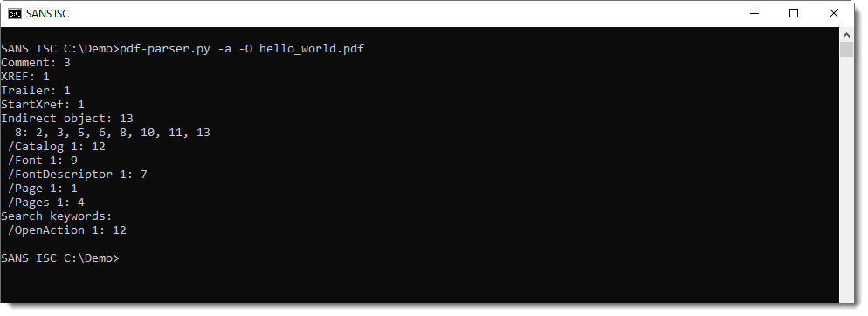The width and height of the screenshot is (868, 316).
Task: Click the Search keywords: line
Action: [57, 216]
